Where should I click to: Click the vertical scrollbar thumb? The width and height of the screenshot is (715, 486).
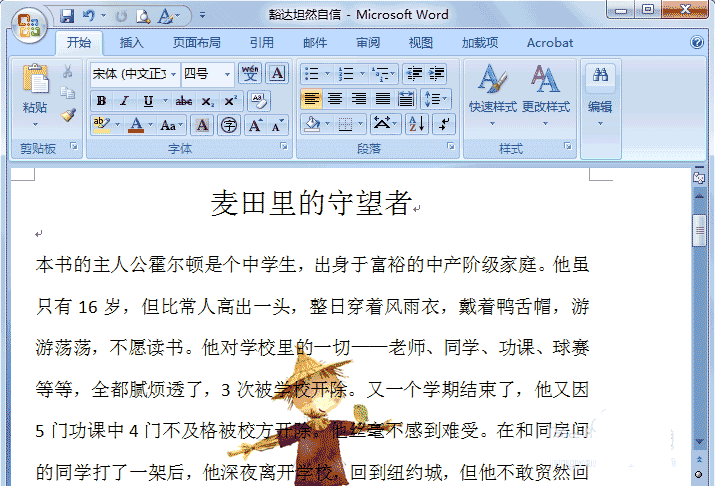(x=700, y=228)
